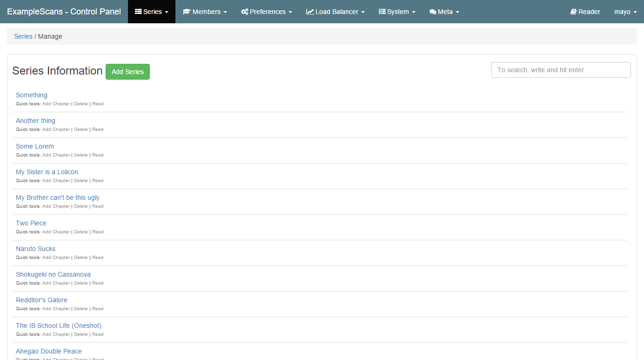
Task: Delete the Naruto Sucks series
Action: click(81, 258)
